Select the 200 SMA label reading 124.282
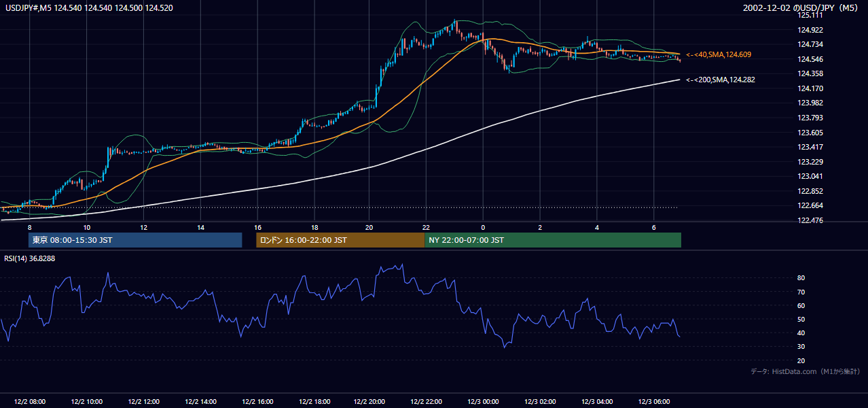 pyautogui.click(x=721, y=80)
